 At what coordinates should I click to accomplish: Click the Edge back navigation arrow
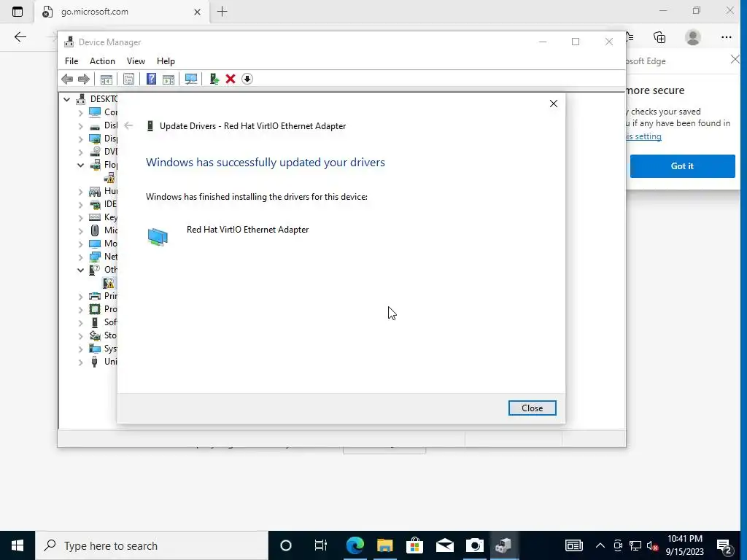coord(20,37)
